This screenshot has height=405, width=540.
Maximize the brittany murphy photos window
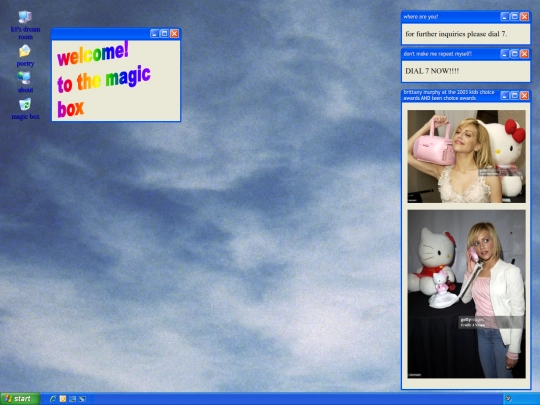[x=515, y=95]
